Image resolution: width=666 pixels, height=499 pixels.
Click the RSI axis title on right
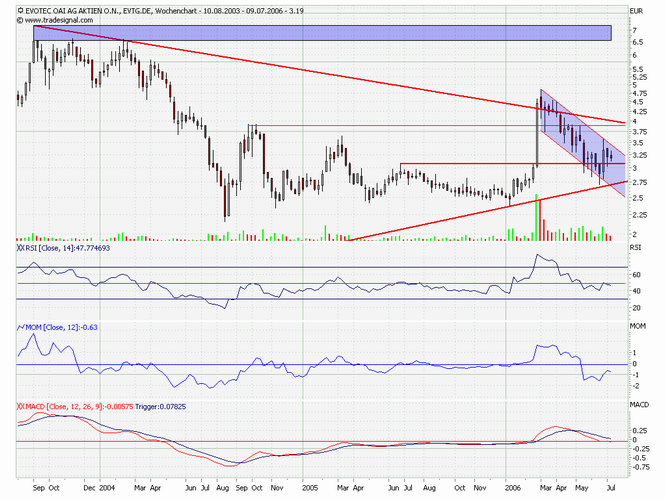click(635, 247)
